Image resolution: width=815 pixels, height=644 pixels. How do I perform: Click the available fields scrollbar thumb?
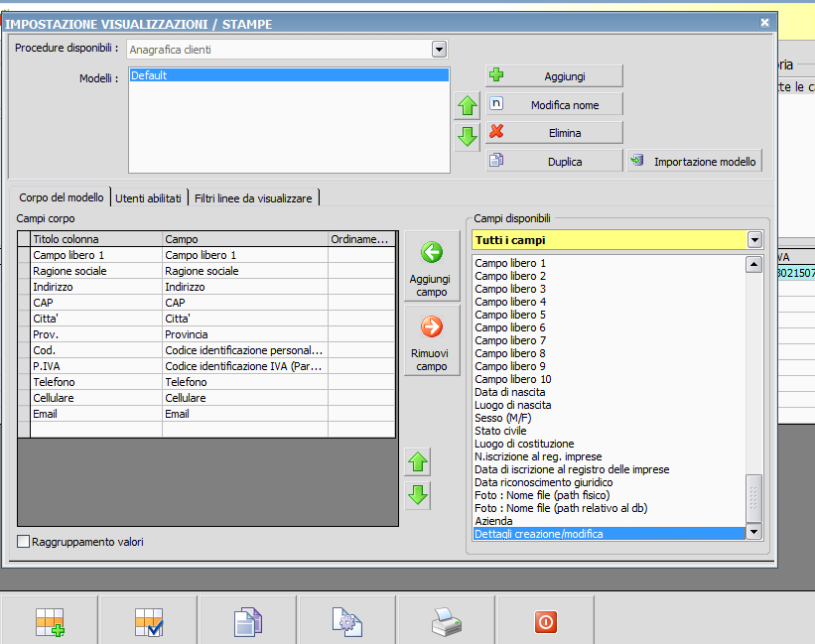(753, 498)
